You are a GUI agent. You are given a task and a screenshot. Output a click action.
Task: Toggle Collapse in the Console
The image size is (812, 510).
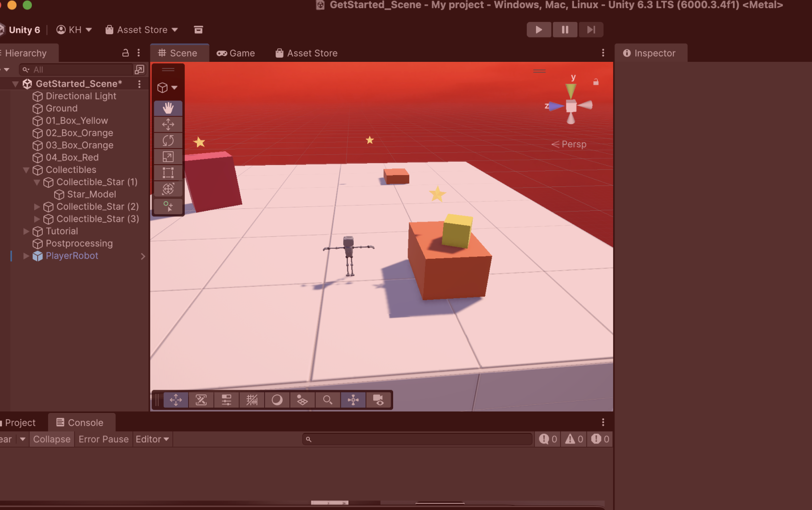[x=51, y=439]
